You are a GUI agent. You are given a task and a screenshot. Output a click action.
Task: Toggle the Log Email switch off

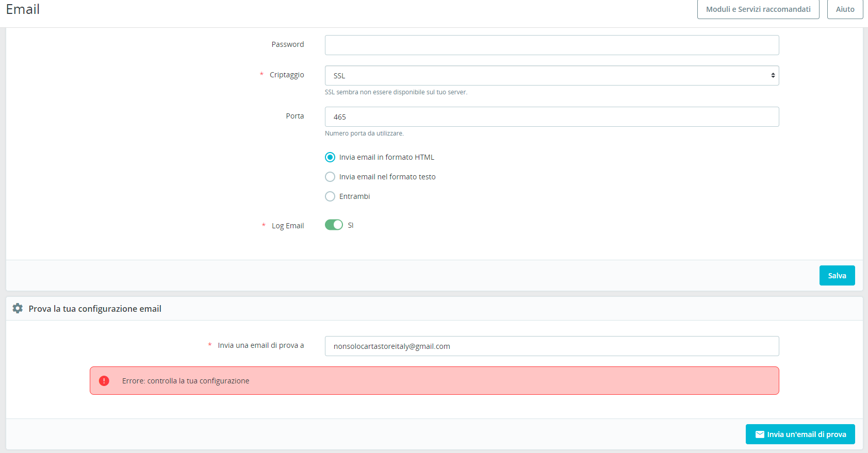pyautogui.click(x=334, y=225)
